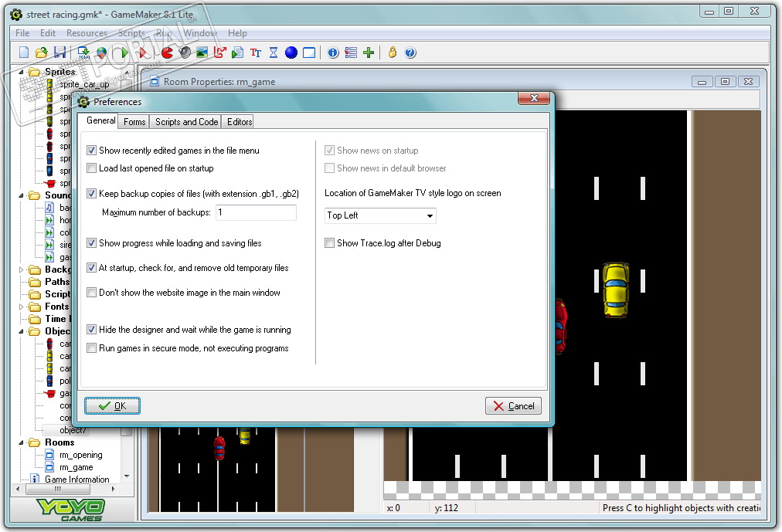Viewport: 782px width, 532px height.
Task: Click sprite_car_up sprite icon in tree
Action: 50,84
